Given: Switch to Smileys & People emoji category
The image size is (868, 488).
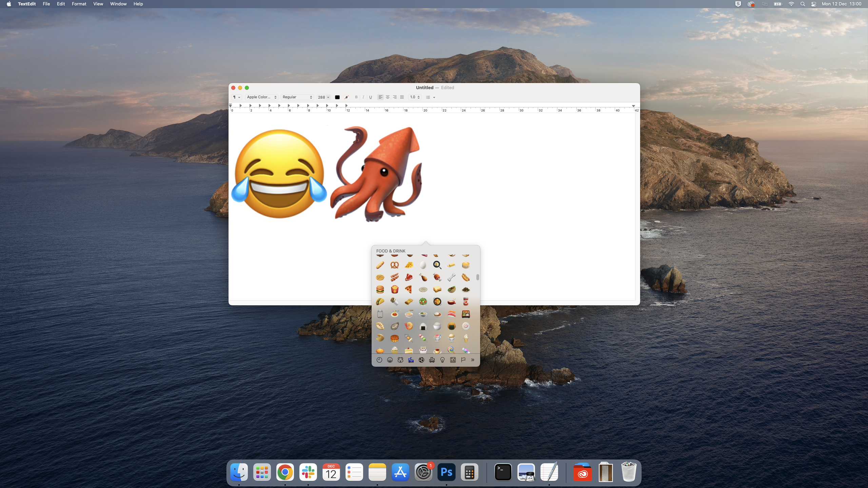Looking at the screenshot, I should [x=390, y=360].
